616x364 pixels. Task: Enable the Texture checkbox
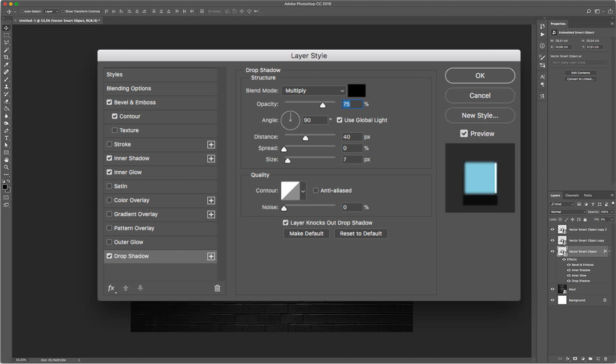(x=114, y=130)
